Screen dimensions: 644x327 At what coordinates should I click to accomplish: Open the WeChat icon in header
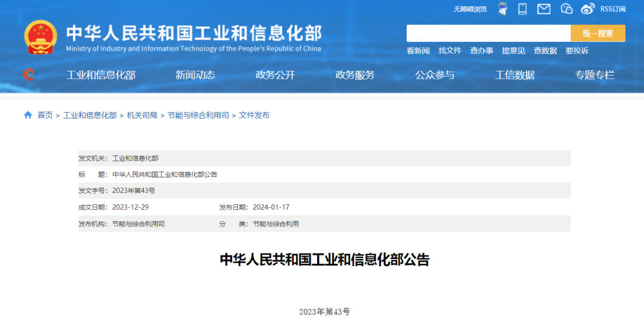(x=566, y=8)
